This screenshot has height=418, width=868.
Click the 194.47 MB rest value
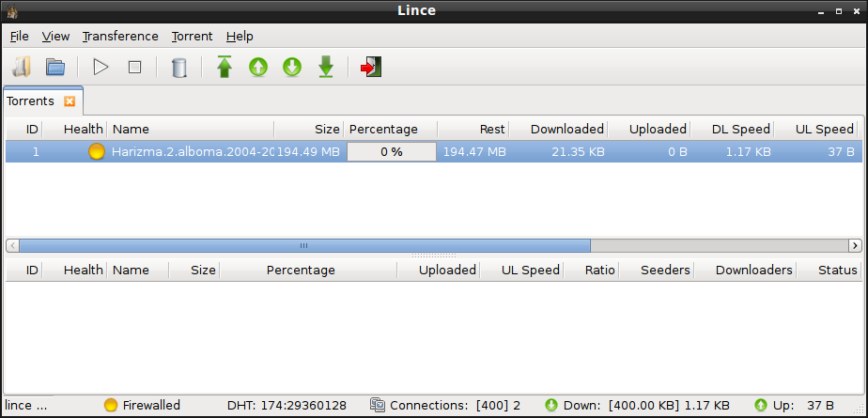pos(474,151)
